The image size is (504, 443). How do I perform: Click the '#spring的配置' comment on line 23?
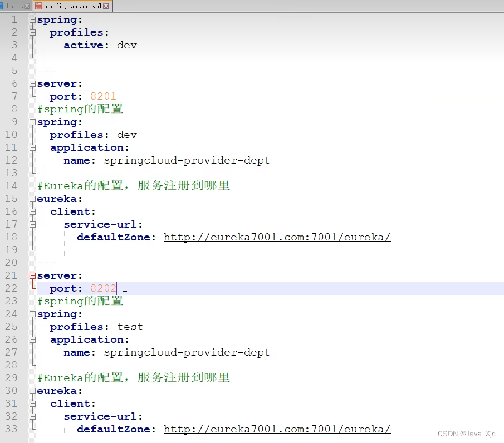coord(80,301)
